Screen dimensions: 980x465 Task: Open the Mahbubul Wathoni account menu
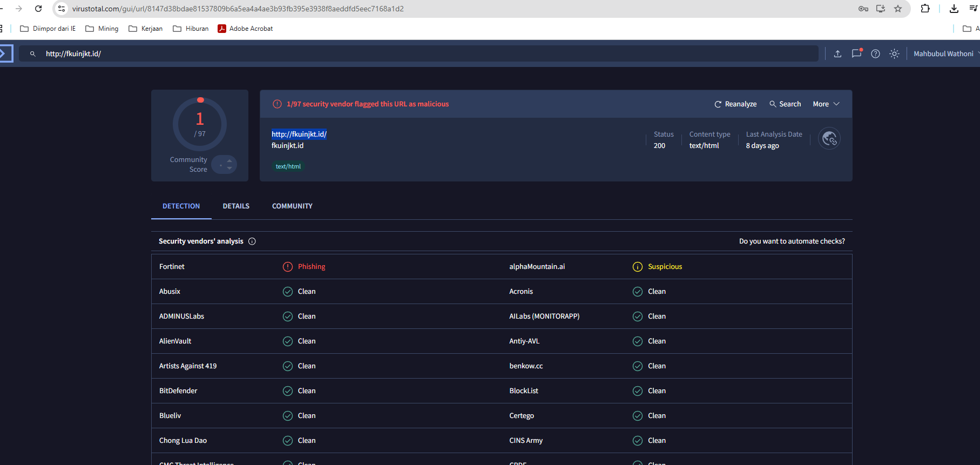point(944,53)
